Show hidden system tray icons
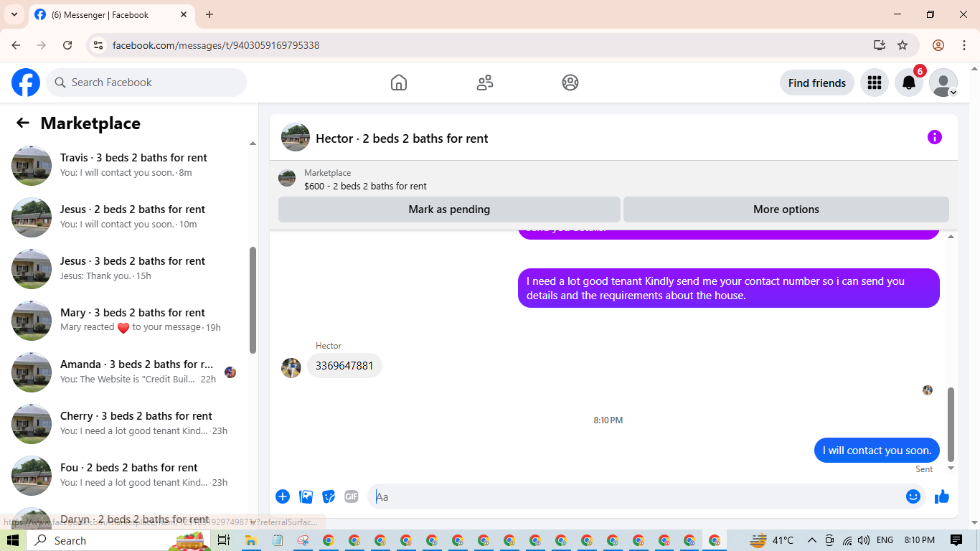This screenshot has width=980, height=551. click(x=812, y=540)
